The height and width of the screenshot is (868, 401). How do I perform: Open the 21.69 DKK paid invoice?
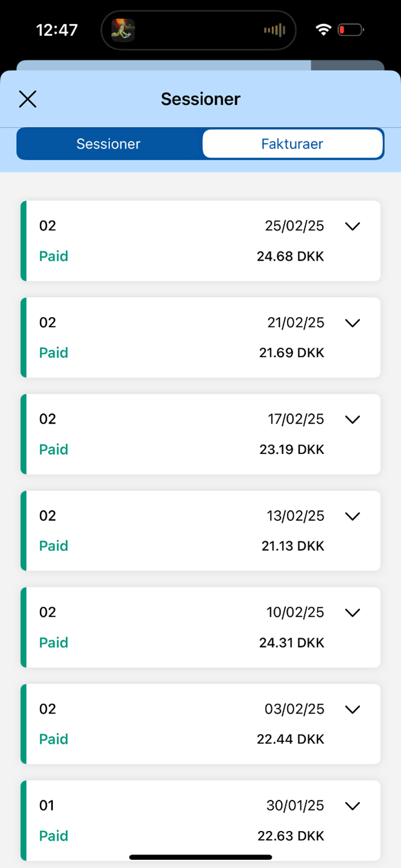(x=200, y=338)
